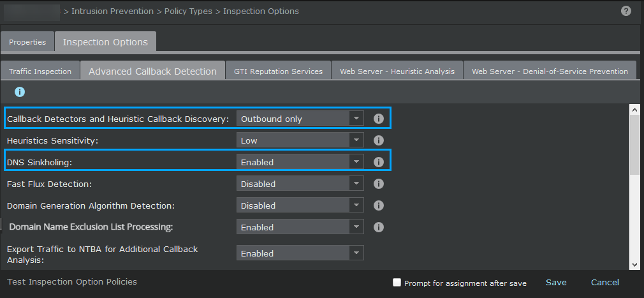Show info for DNS Sinkholing

[379, 162]
